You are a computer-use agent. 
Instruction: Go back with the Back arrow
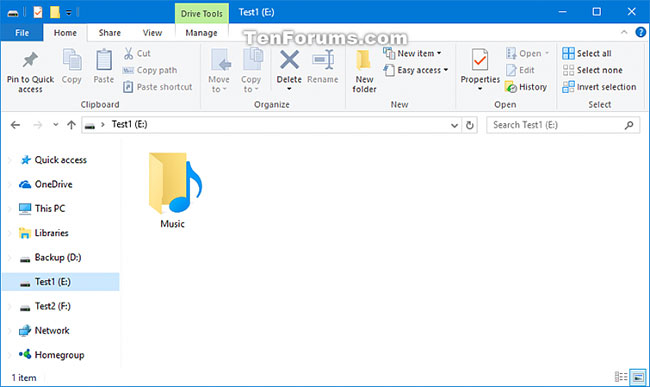pyautogui.click(x=15, y=125)
